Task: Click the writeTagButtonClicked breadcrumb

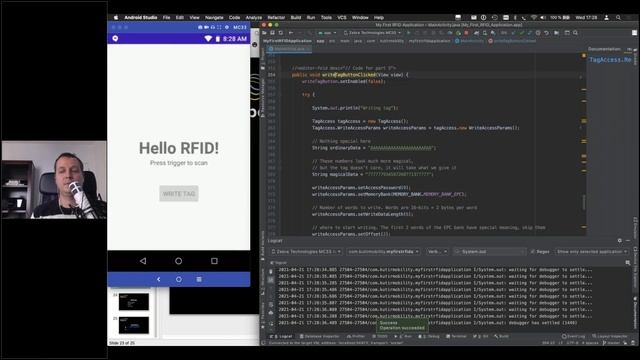Action: (x=512, y=41)
